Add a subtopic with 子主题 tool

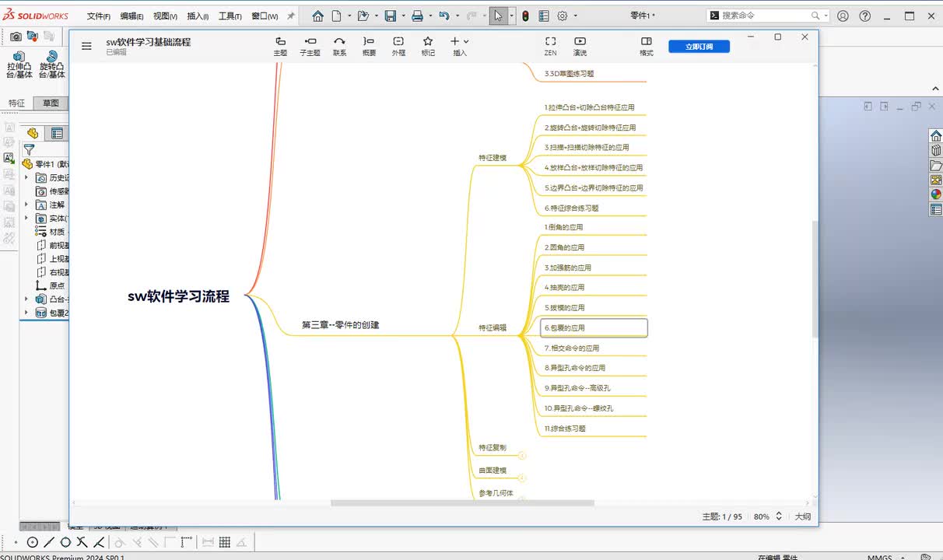pos(310,46)
